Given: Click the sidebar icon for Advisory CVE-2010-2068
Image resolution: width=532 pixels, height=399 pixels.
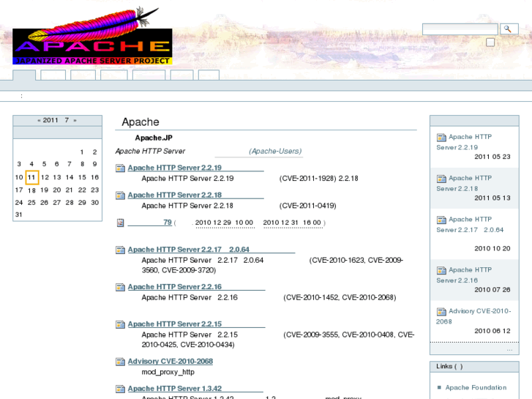Looking at the screenshot, I should (441, 311).
